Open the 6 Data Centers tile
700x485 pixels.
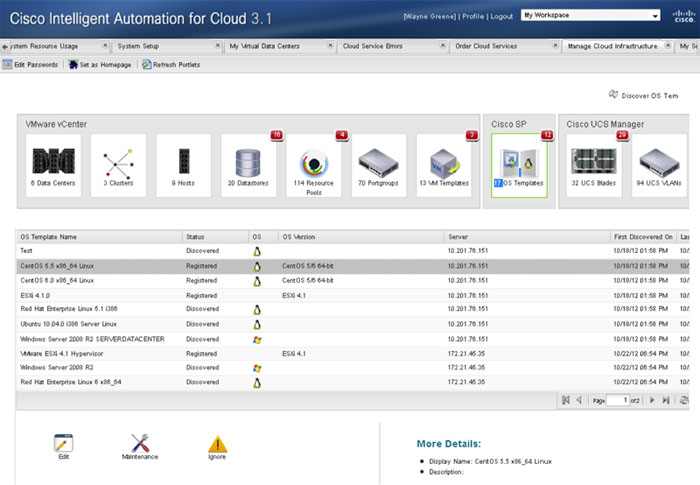(53, 165)
